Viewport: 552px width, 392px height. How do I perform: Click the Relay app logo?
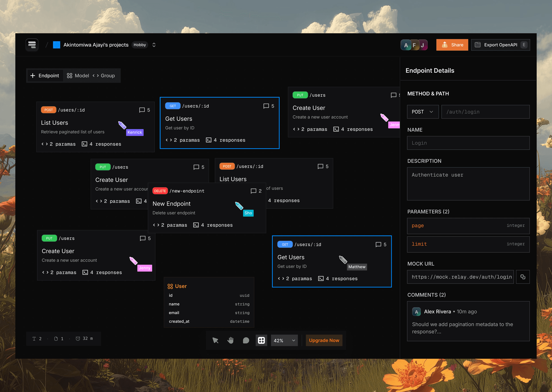[x=32, y=45]
